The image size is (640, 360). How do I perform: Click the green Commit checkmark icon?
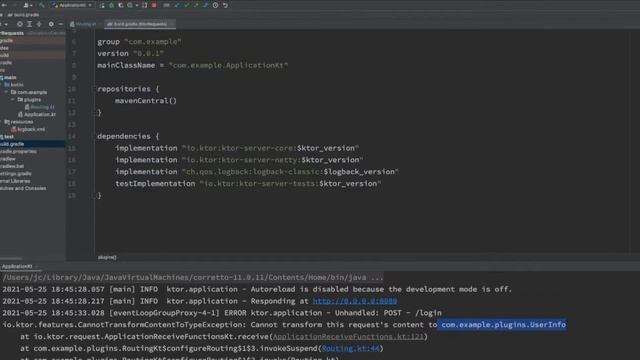[x=187, y=5]
